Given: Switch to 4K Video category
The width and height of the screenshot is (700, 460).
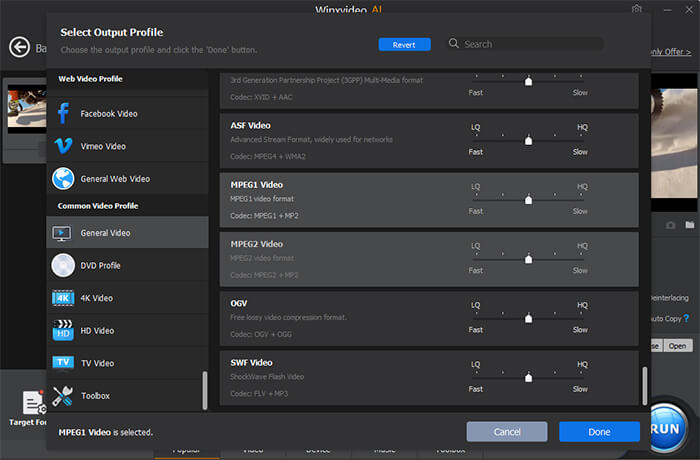Looking at the screenshot, I should coord(127,298).
